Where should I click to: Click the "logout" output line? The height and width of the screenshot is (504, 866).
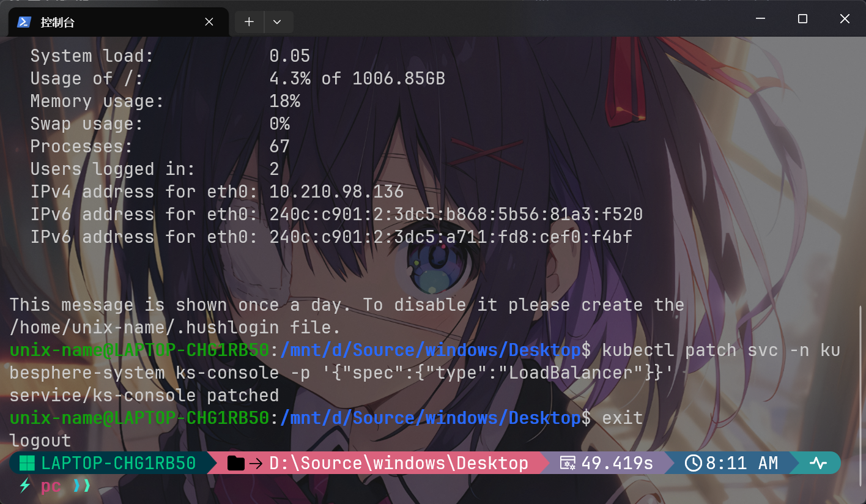(x=40, y=441)
